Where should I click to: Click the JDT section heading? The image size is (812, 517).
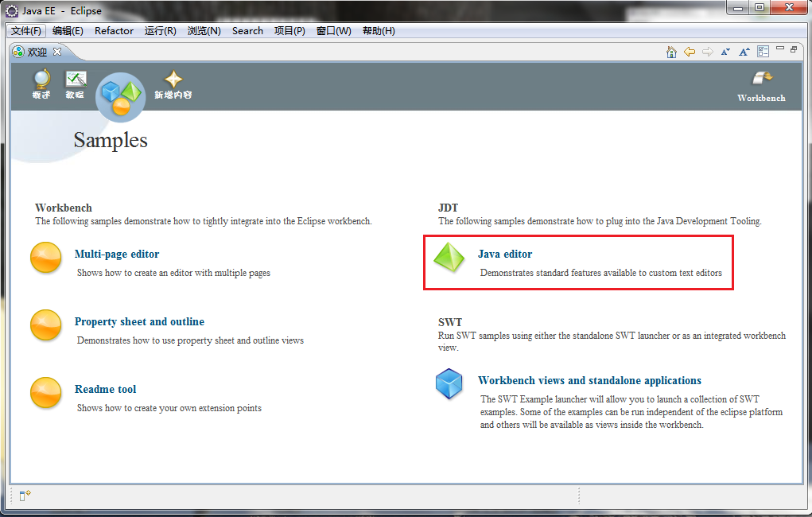[448, 208]
